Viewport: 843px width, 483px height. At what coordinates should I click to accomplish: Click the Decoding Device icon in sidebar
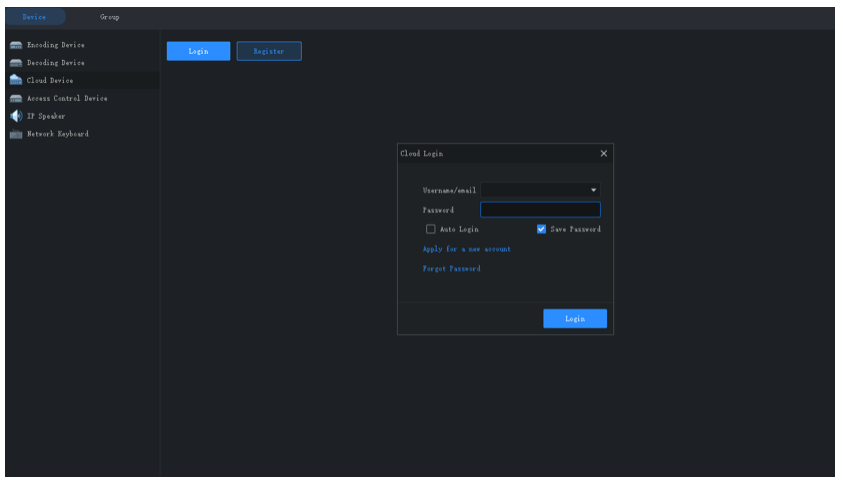pos(16,63)
